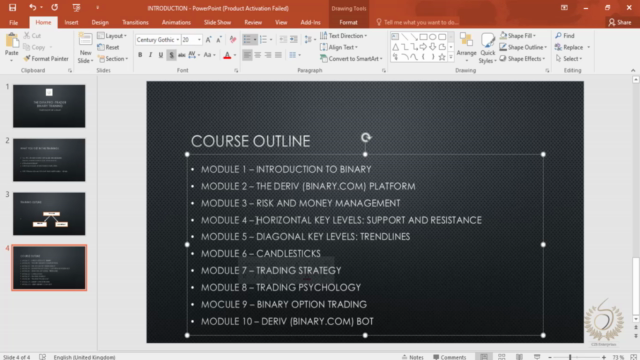Cut the selected text
The width and height of the screenshot is (640, 360).
pyautogui.click(x=32, y=36)
